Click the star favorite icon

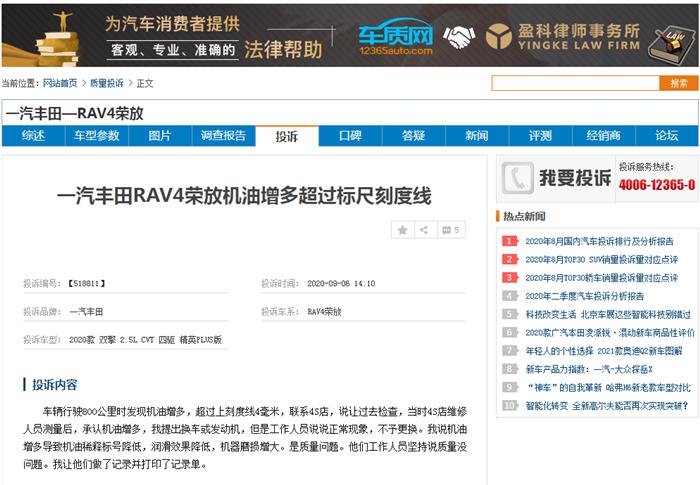coord(402,230)
